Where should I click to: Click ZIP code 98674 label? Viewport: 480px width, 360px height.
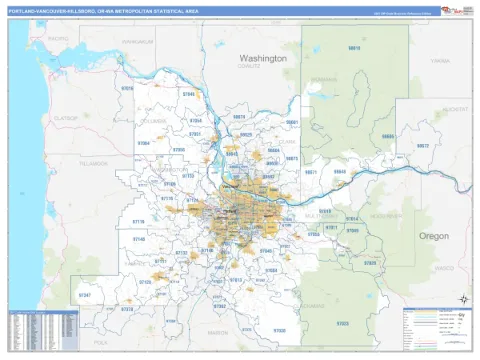[x=239, y=117]
